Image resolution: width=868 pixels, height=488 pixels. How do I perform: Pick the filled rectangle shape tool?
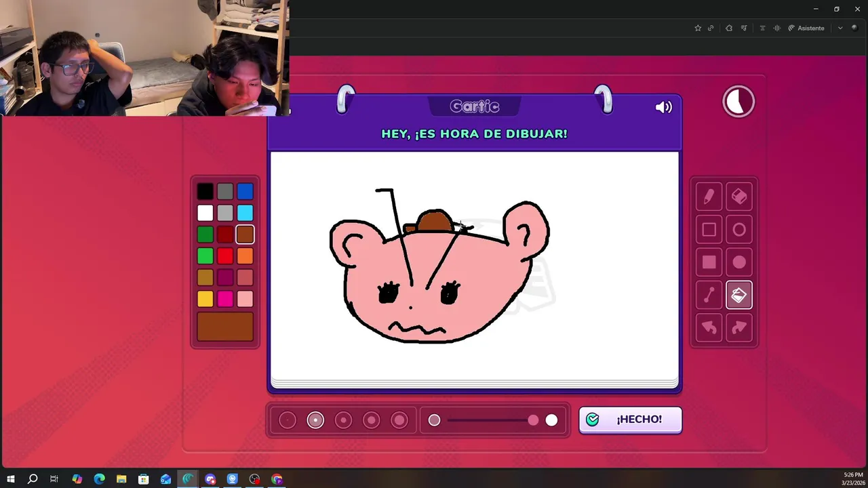coord(709,262)
